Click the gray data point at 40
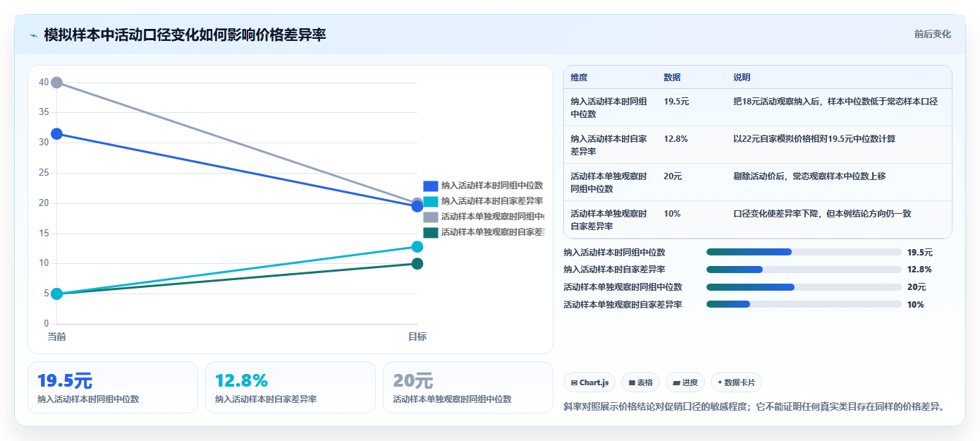This screenshot has height=441, width=980. click(x=57, y=83)
